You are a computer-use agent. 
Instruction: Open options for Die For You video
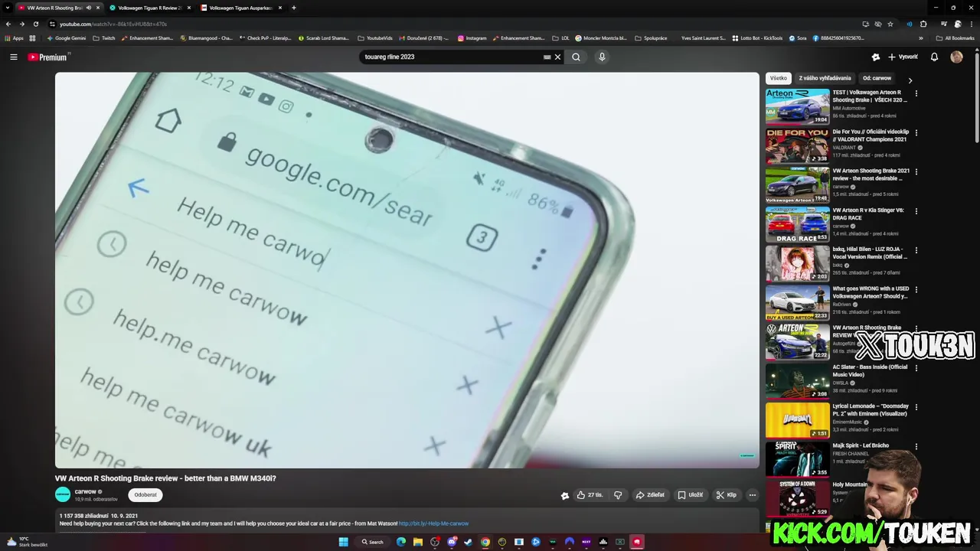[916, 132]
